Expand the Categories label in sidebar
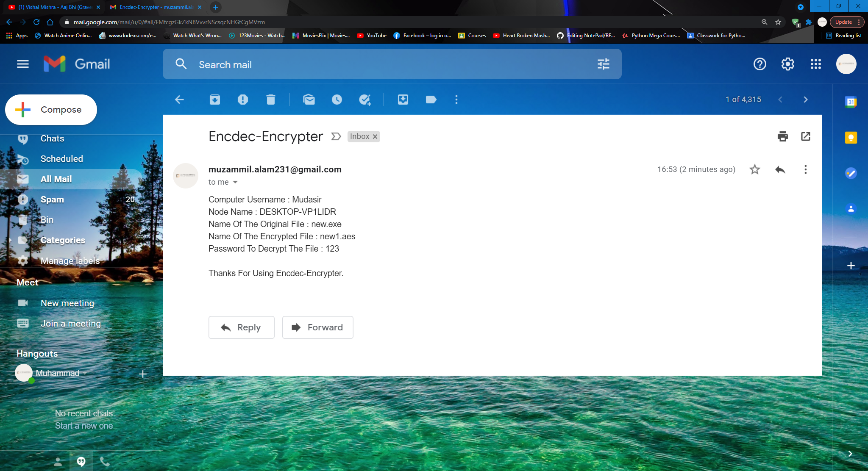 [10, 240]
